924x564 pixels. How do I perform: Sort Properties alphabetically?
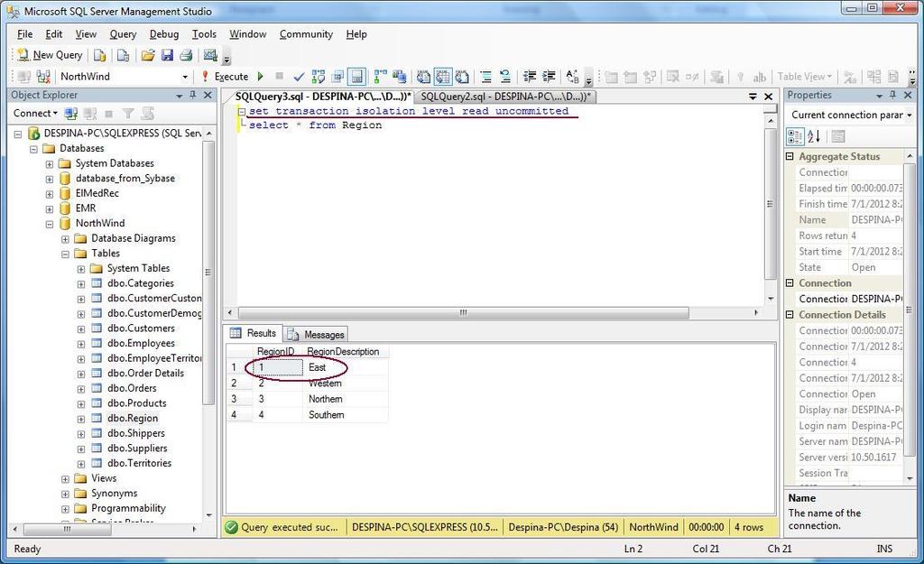click(x=814, y=137)
